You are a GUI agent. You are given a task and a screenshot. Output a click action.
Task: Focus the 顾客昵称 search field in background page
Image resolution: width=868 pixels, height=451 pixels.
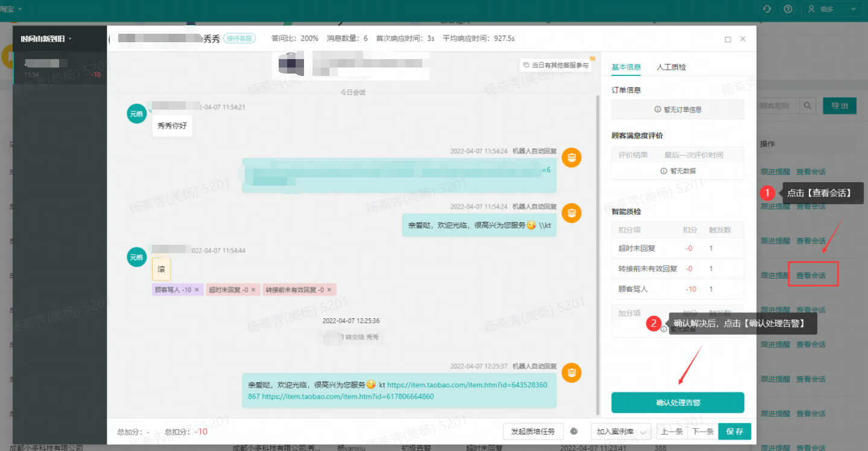click(778, 106)
